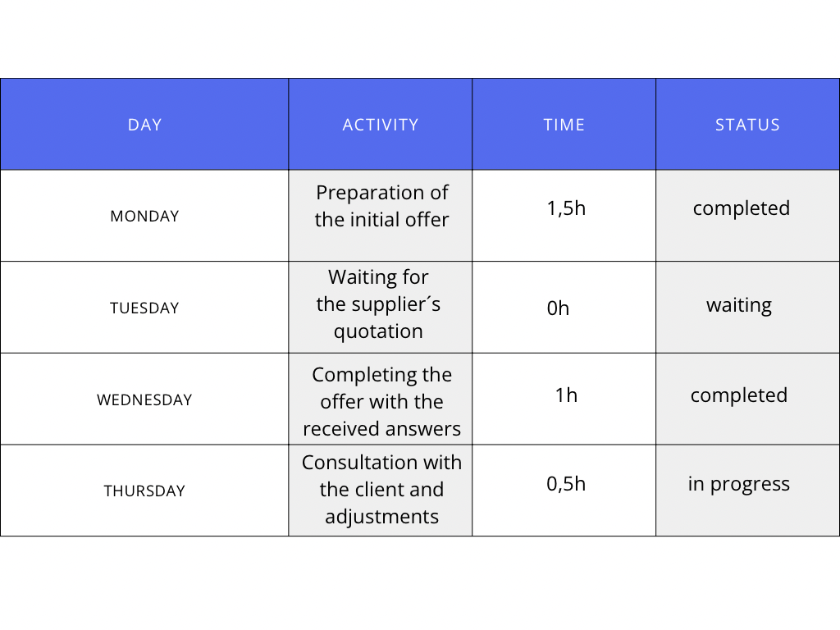Click the TIME column header
The height and width of the screenshot is (630, 840).
tap(564, 125)
